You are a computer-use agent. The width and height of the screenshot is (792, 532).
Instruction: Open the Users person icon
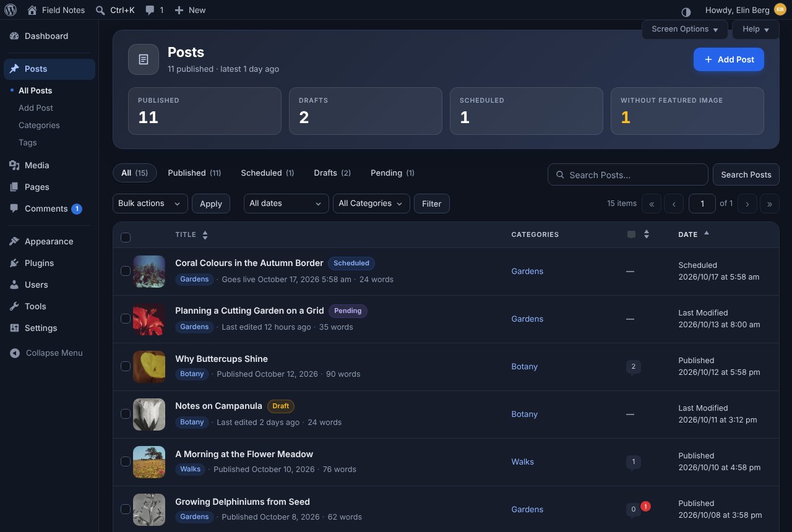tap(14, 285)
